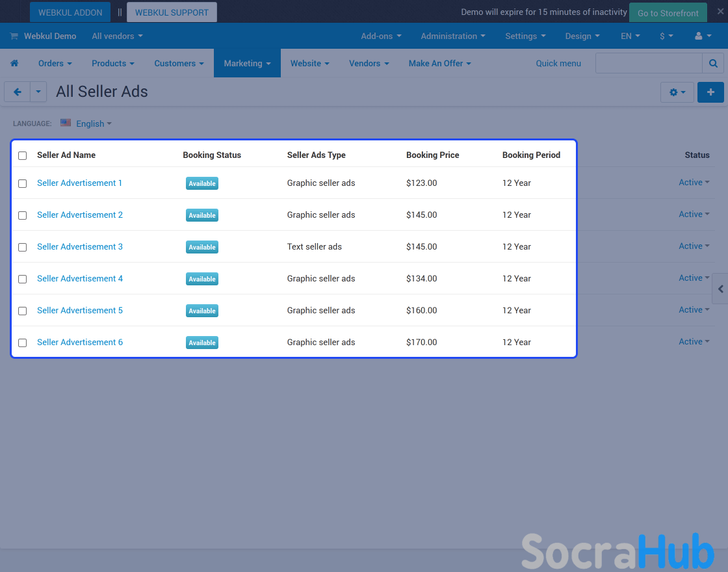728x572 pixels.
Task: Select the Seller Advertisement 4 checkbox
Action: pyautogui.click(x=23, y=279)
